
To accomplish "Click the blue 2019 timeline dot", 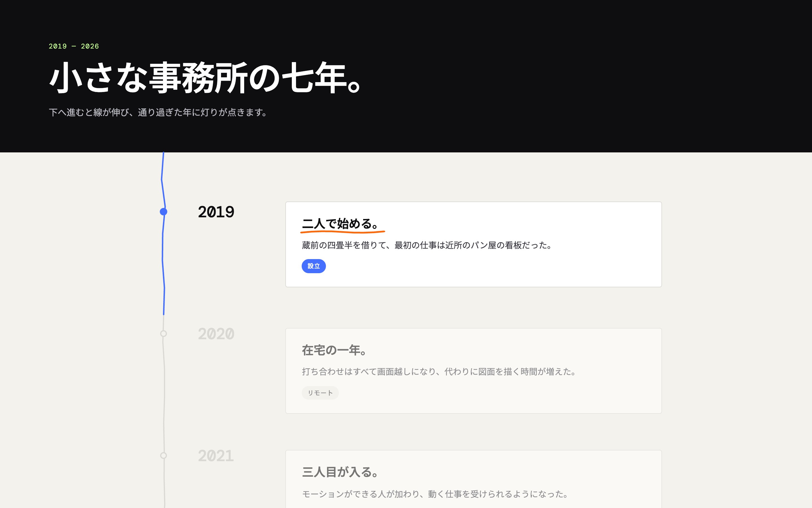I will [x=164, y=212].
